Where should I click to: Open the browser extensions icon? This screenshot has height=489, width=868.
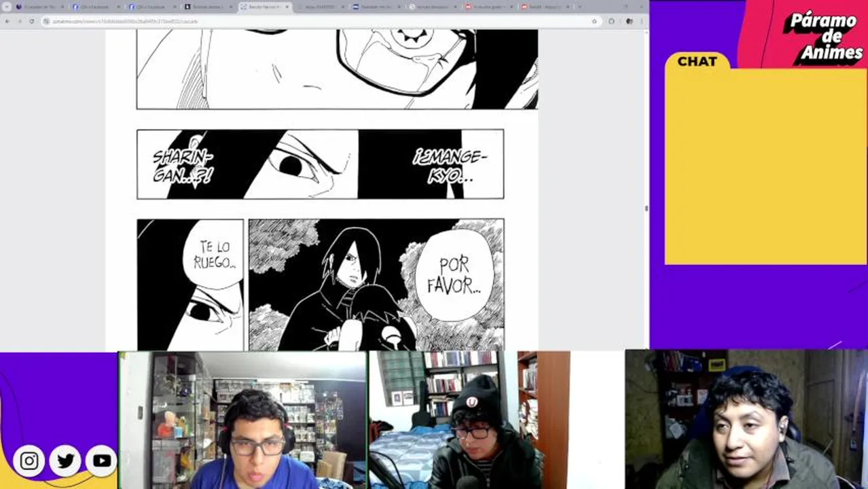tap(611, 21)
